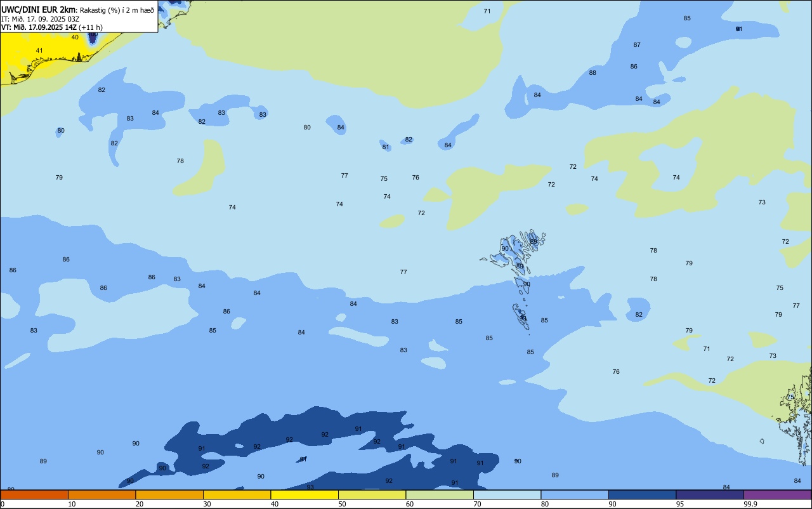The image size is (812, 509).
Task: Pick the purple legend swatch above 99.9
Action: tap(777, 494)
